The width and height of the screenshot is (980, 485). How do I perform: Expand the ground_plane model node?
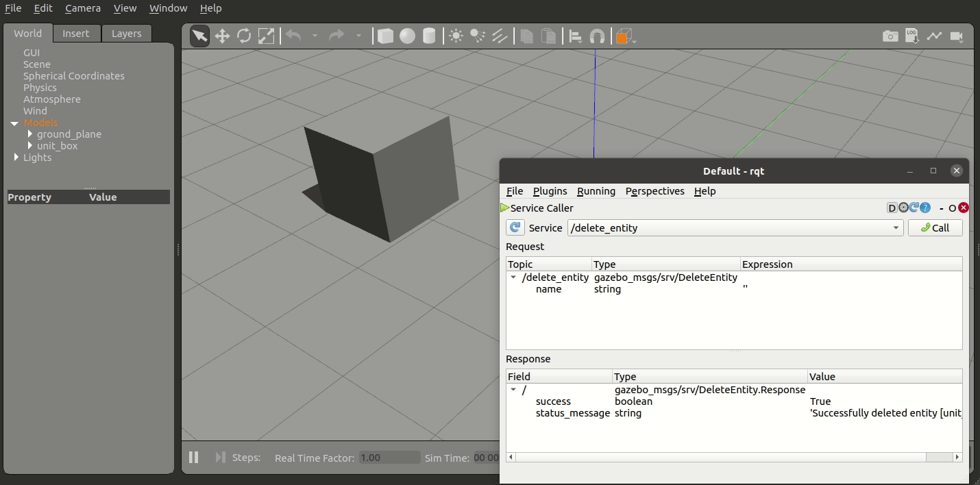(x=30, y=134)
